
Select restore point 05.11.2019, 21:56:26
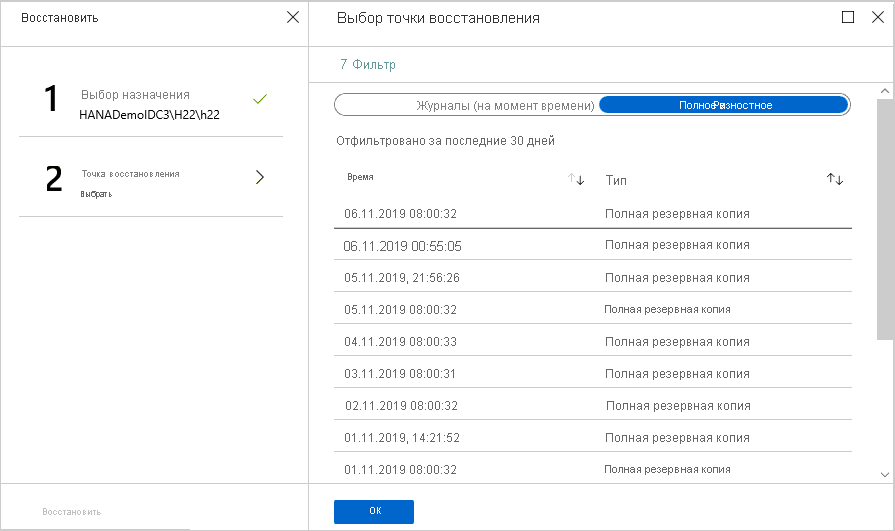593,277
